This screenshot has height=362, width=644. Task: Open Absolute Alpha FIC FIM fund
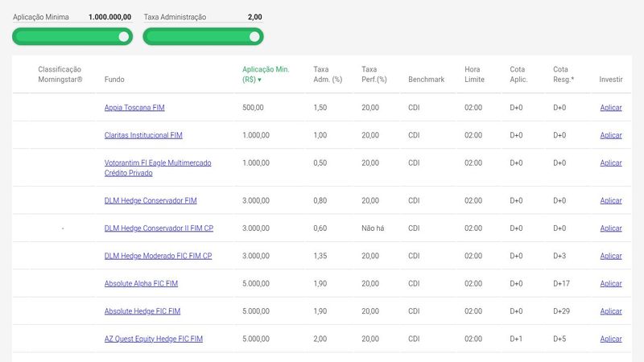(x=141, y=284)
